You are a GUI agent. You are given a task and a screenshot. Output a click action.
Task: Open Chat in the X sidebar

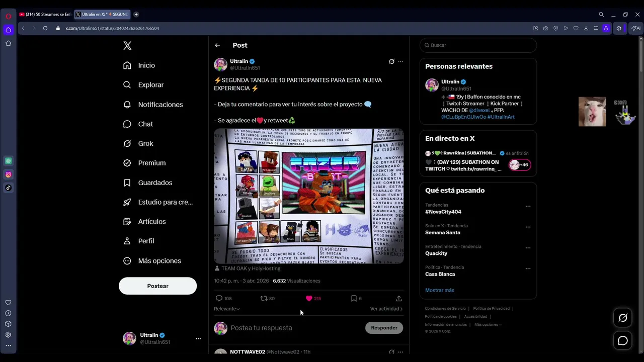point(138,124)
